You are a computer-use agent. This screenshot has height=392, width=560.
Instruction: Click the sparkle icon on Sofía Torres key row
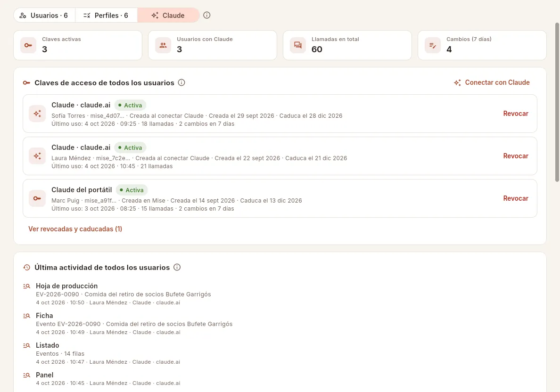point(37,114)
